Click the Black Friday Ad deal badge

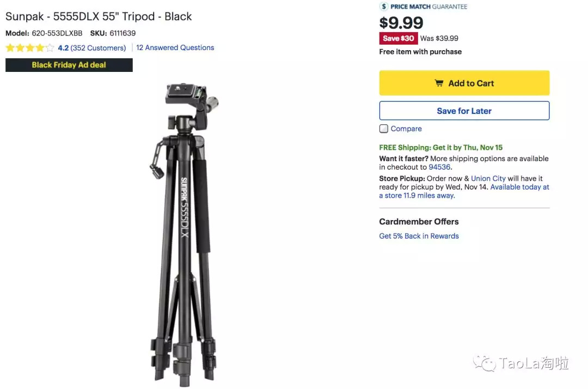[x=69, y=65]
